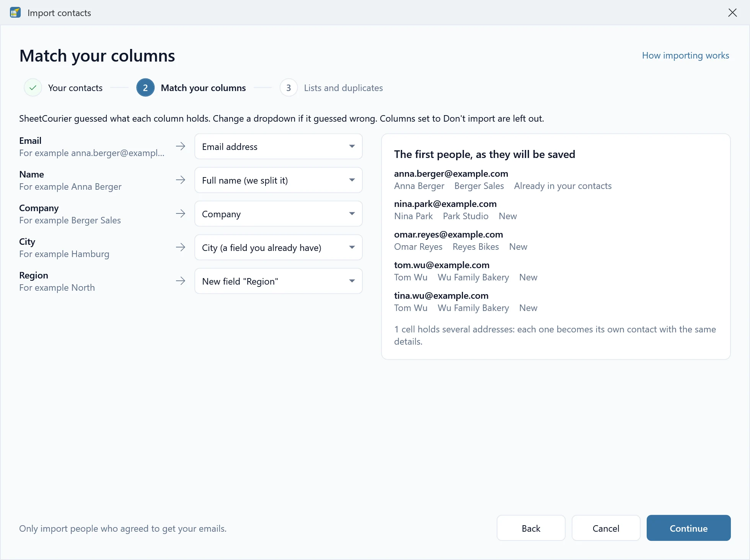Screen dimensions: 750x560
Task: Click the Reyes Bikes company text
Action: (x=476, y=247)
